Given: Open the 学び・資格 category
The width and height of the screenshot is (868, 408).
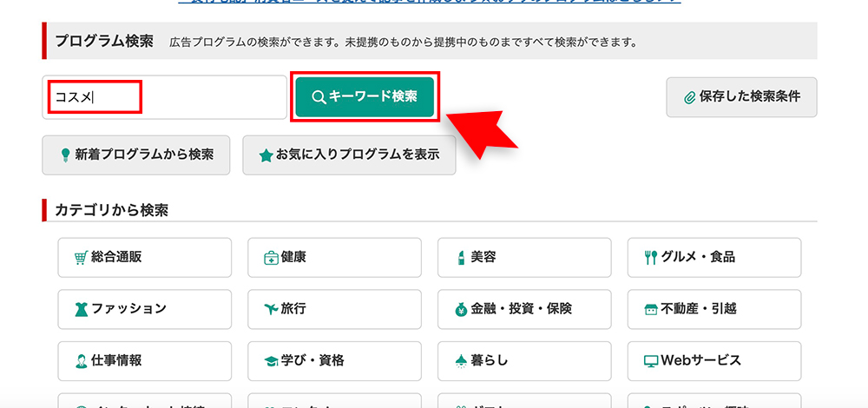Looking at the screenshot, I should click(334, 361).
